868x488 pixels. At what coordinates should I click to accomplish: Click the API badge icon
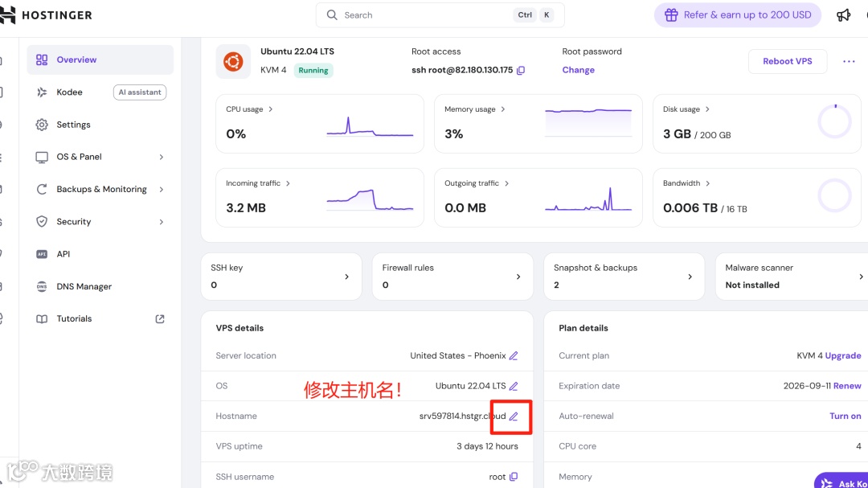click(x=42, y=254)
